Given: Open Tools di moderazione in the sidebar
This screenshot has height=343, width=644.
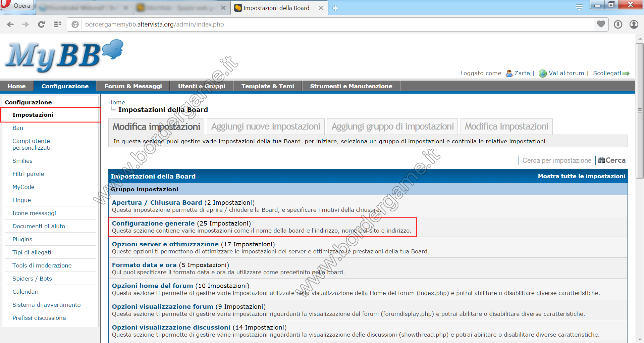Looking at the screenshot, I should pos(42,265).
